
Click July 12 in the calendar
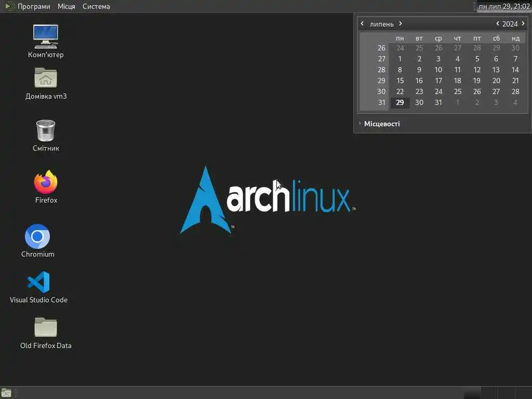(x=477, y=70)
